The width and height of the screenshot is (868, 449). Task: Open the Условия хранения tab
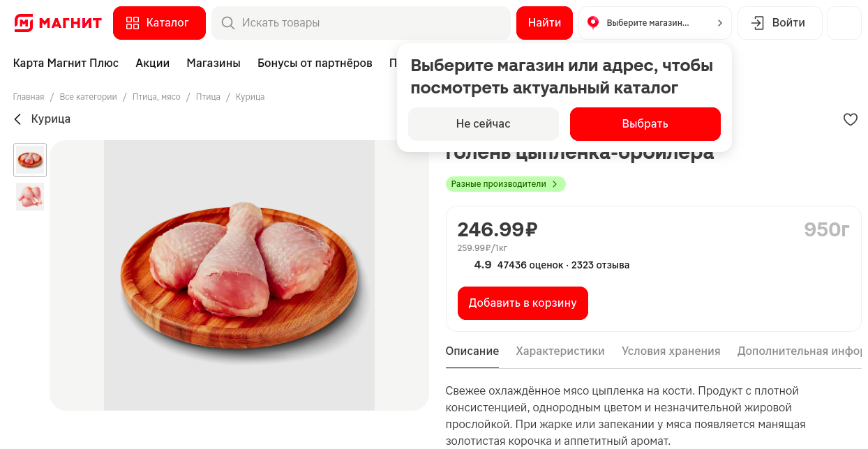coord(671,351)
